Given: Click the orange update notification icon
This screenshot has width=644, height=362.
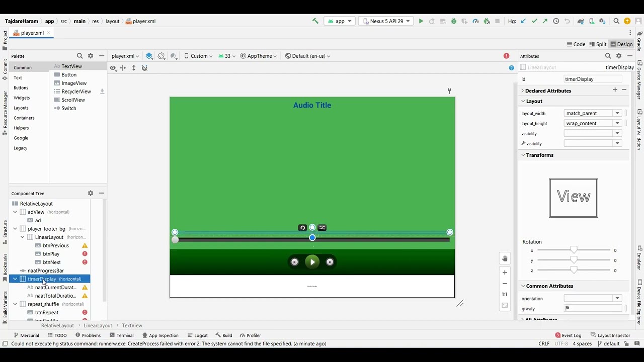Looking at the screenshot, I should (x=627, y=21).
